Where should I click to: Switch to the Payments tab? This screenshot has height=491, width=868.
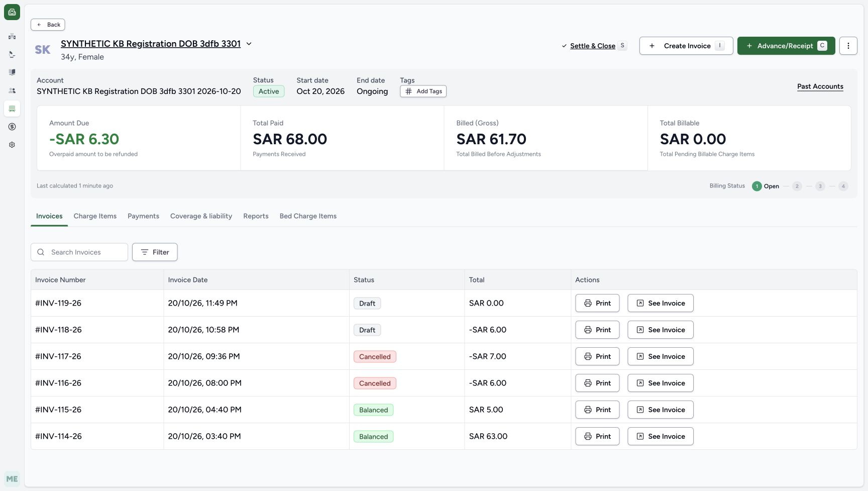(143, 216)
